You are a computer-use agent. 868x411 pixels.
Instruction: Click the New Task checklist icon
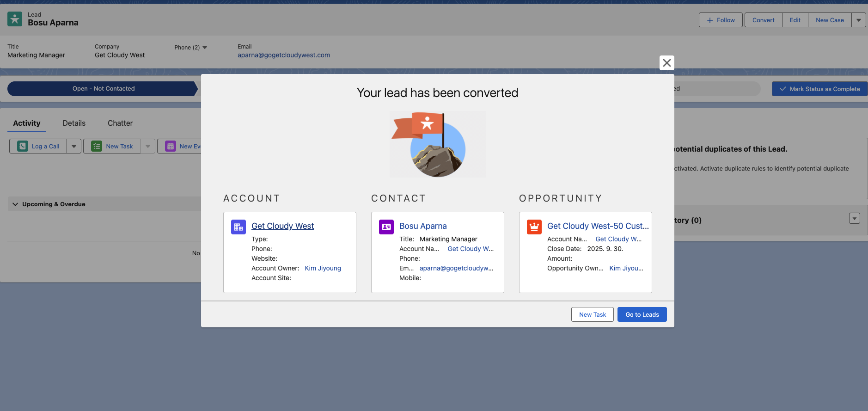pos(97,146)
